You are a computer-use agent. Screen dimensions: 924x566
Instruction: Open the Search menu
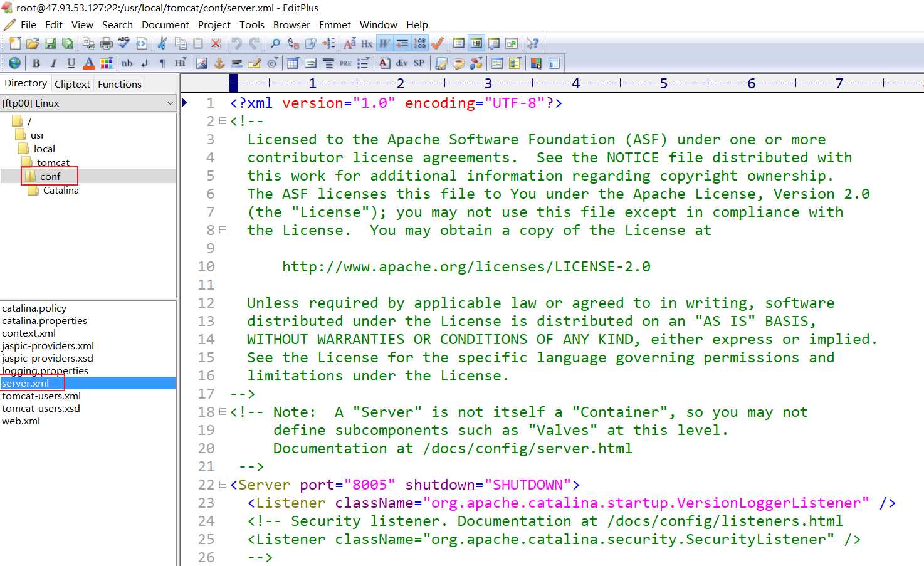[x=117, y=24]
